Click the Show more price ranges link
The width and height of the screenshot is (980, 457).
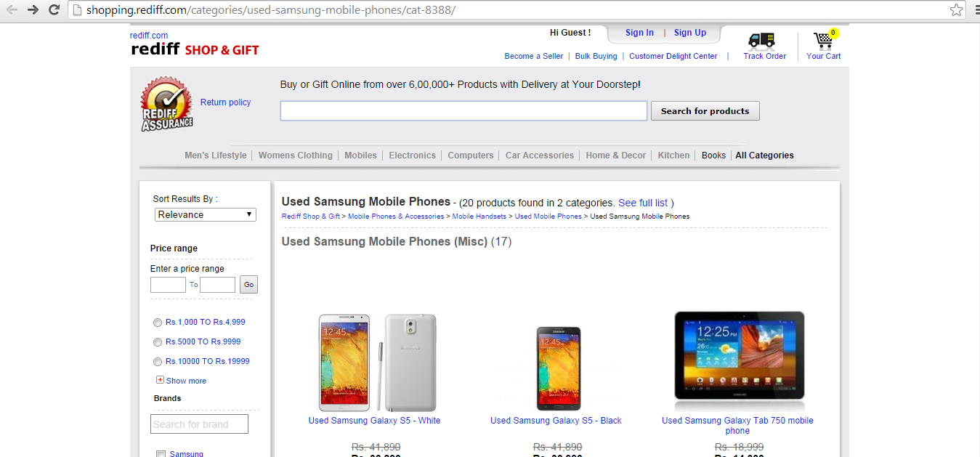tap(186, 381)
